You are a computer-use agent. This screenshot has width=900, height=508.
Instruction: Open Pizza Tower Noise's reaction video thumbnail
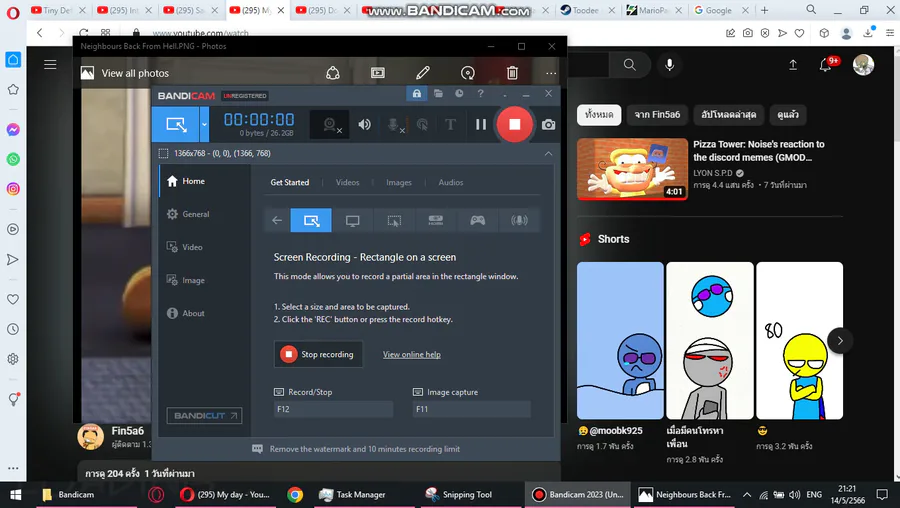pos(632,169)
